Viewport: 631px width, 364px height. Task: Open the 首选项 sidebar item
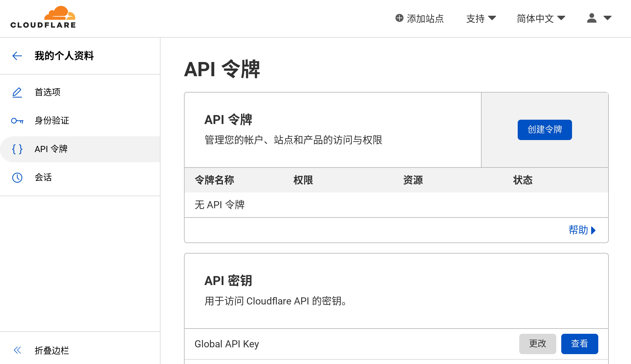coord(80,92)
